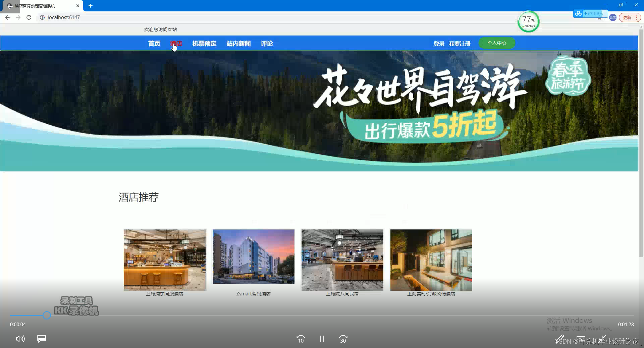Click the Zsmart智尚酒店 name link
The image size is (644, 348).
[x=254, y=294]
